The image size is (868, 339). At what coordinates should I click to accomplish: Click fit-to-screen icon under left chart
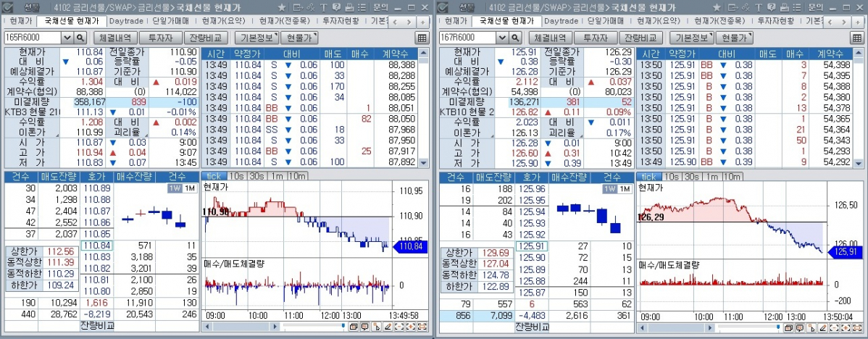tap(422, 326)
